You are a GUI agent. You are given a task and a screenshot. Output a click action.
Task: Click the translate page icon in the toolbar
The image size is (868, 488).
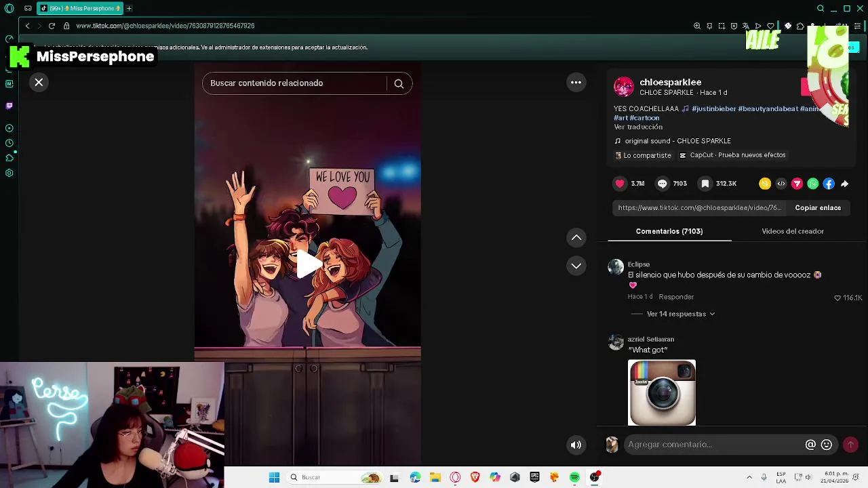pos(746,26)
